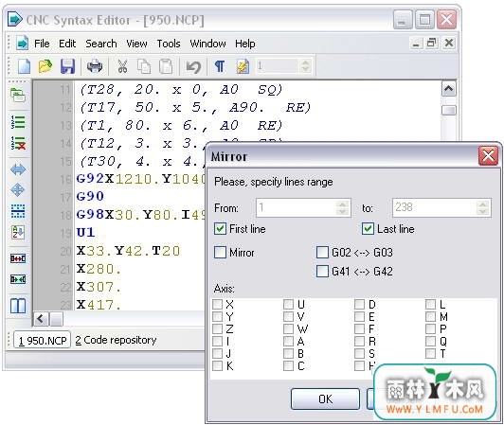Close the Mirror dialog
The height and width of the screenshot is (425, 504).
pos(488,156)
